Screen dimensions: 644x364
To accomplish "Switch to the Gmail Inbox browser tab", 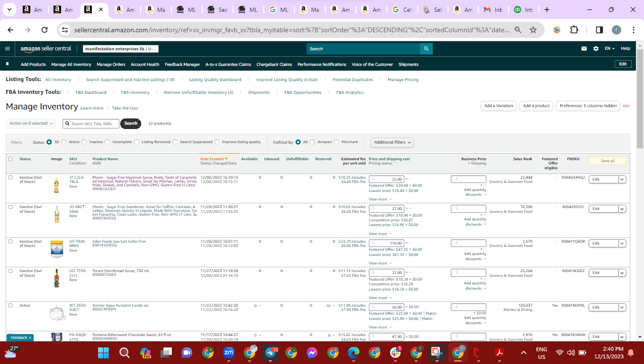I will coord(493,9).
